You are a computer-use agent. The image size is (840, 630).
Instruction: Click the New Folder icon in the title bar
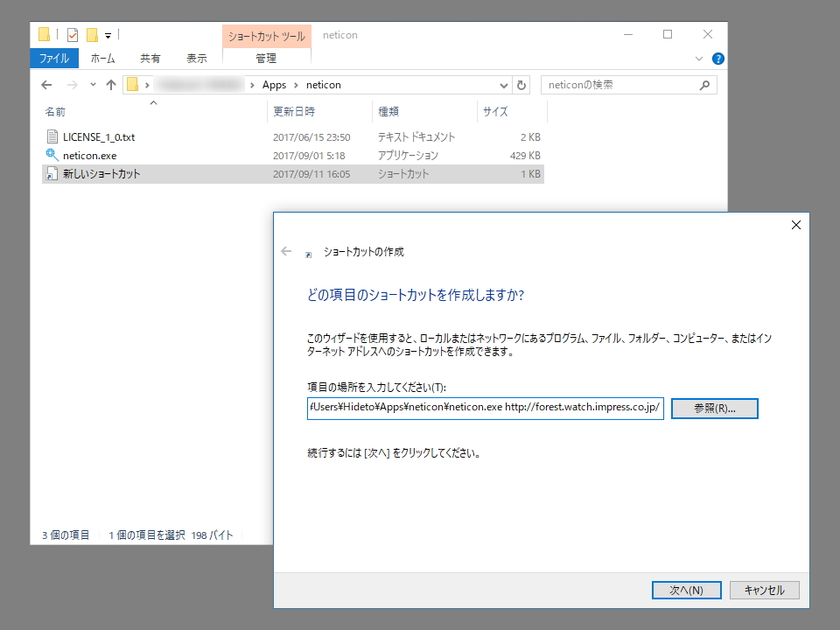(92, 34)
